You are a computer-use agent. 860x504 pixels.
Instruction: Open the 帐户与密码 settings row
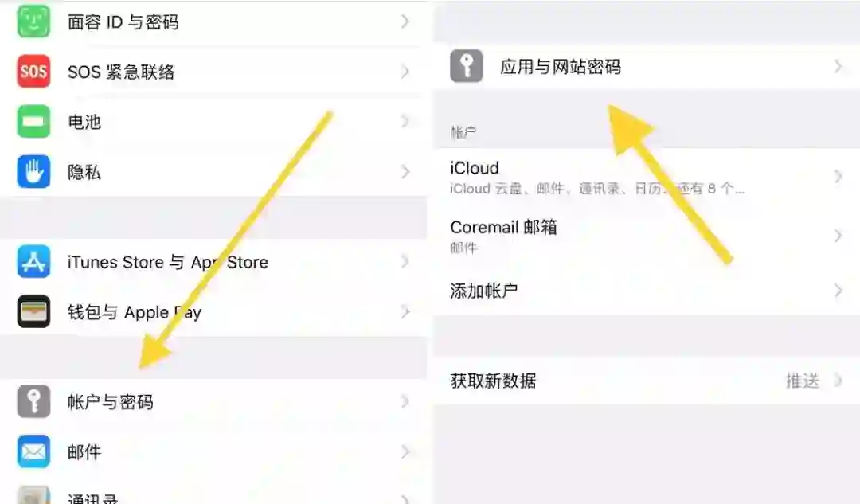[x=213, y=402]
